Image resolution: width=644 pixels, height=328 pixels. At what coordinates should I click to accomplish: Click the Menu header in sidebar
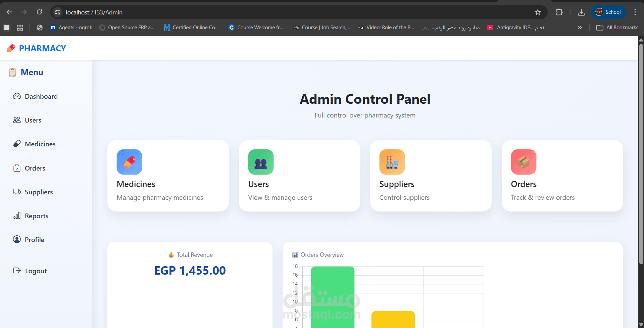tap(32, 72)
